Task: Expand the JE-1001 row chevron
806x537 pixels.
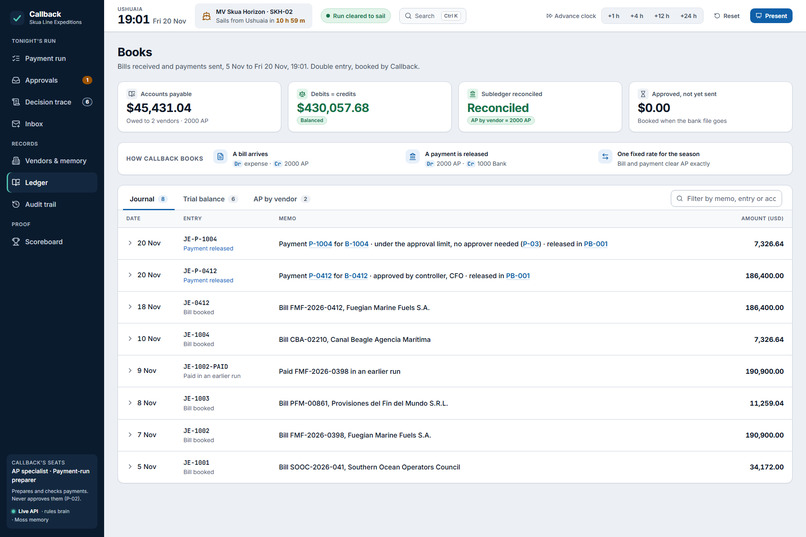Action: coord(130,467)
